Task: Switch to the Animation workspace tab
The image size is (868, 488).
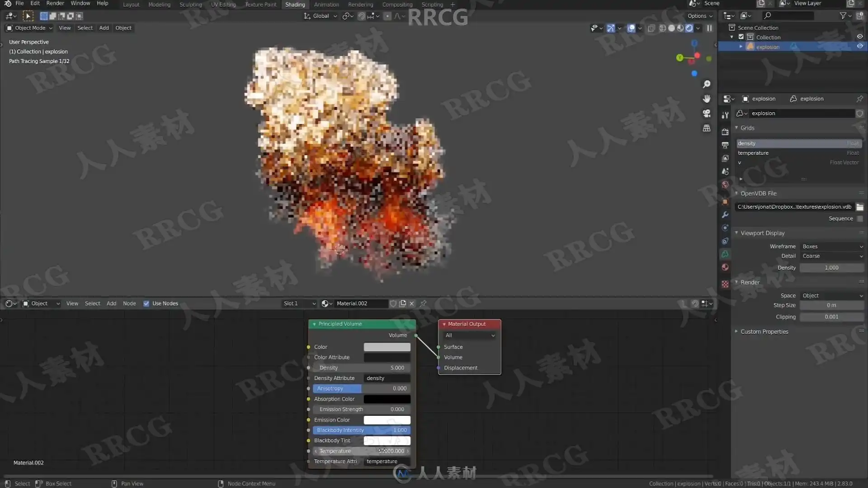Action: pyautogui.click(x=326, y=5)
